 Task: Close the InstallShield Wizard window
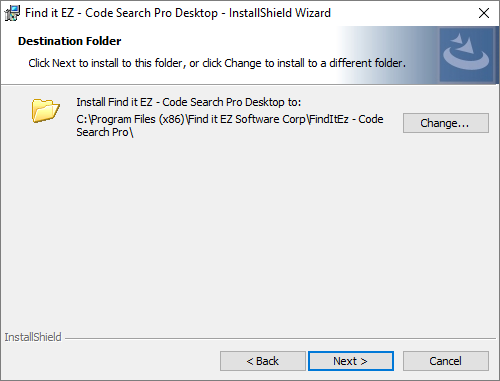pyautogui.click(x=484, y=13)
